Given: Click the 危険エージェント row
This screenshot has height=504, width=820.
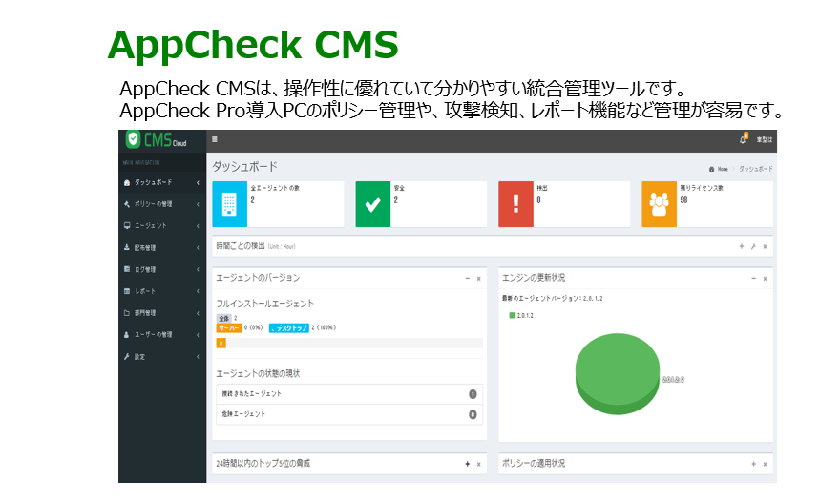Looking at the screenshot, I should [x=348, y=414].
